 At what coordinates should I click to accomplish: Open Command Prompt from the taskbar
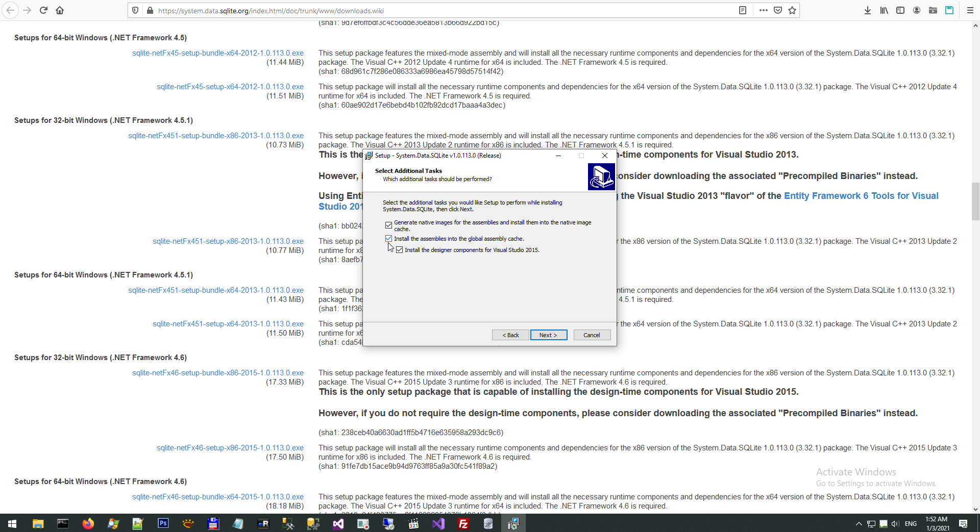point(63,523)
